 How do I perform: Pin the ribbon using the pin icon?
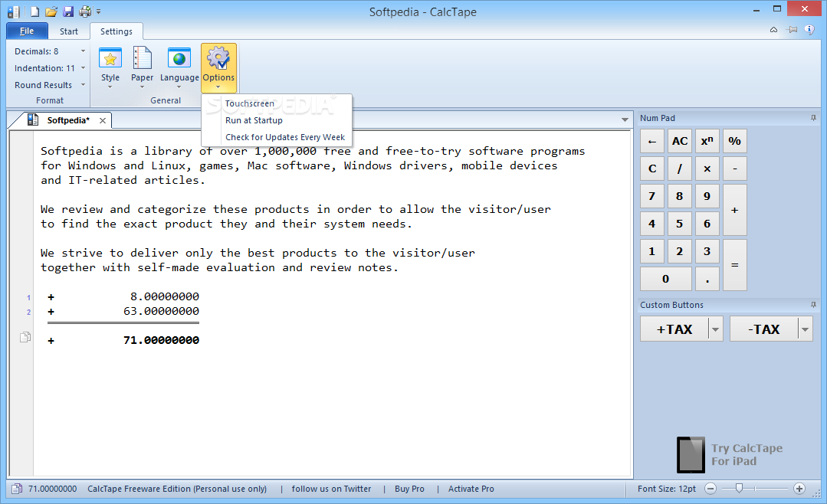click(x=792, y=30)
